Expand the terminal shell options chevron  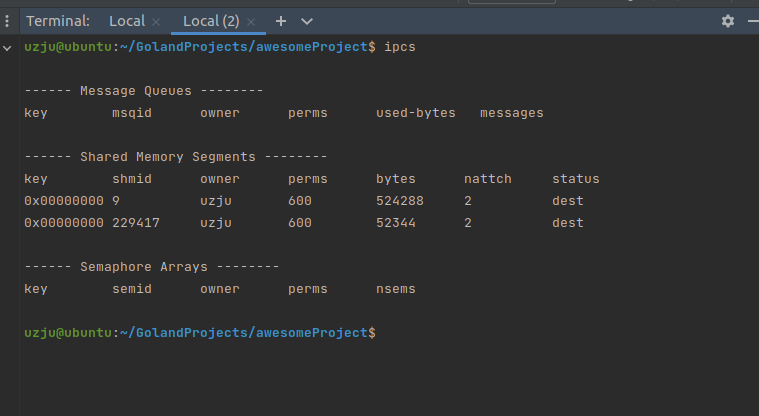coord(307,21)
